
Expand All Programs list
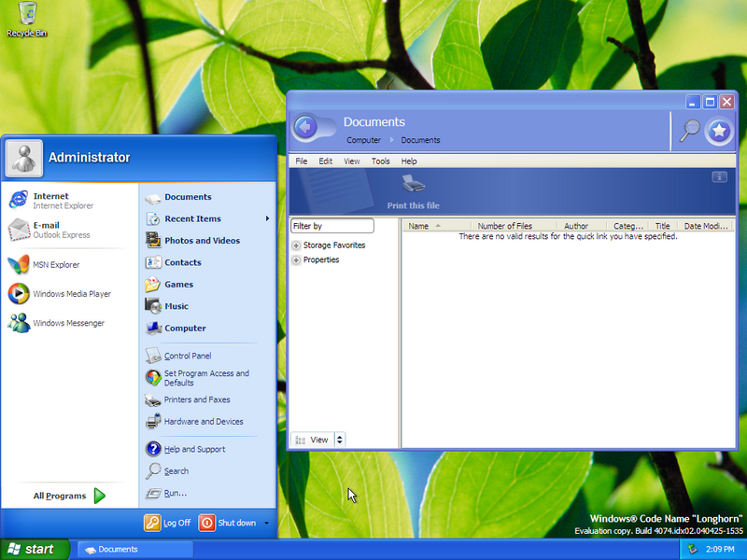69,496
